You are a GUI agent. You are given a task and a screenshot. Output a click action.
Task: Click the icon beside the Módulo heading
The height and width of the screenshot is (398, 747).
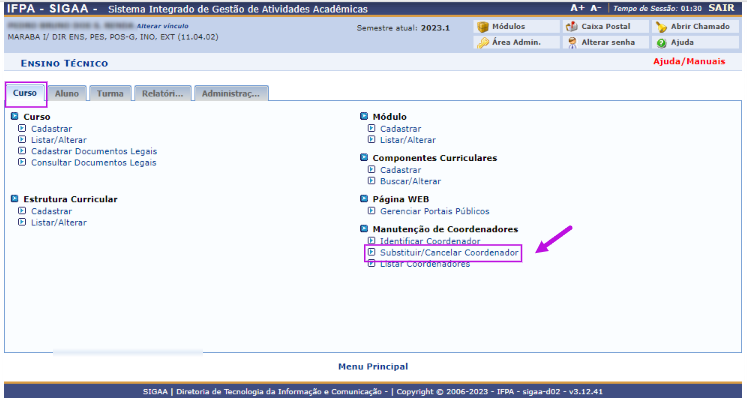point(364,116)
